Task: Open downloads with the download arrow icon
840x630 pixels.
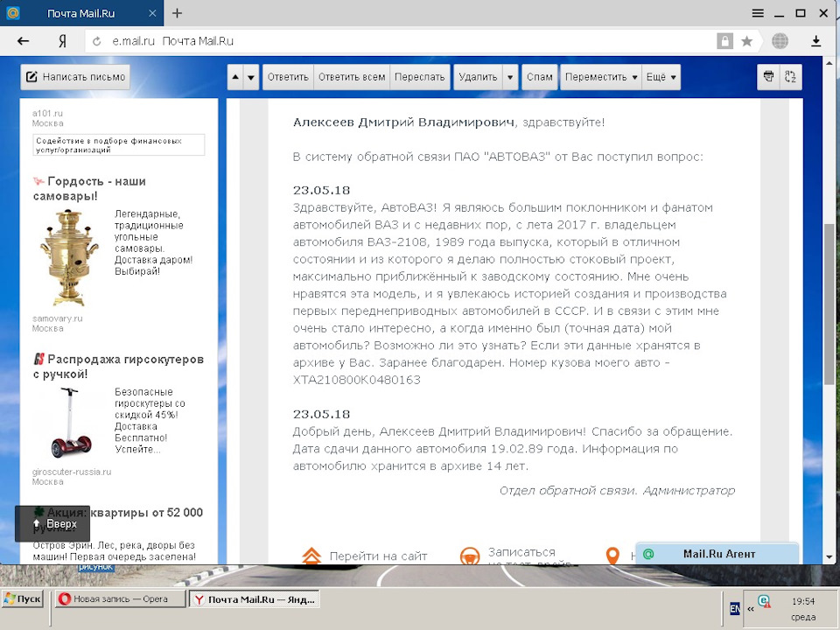Action: 815,41
